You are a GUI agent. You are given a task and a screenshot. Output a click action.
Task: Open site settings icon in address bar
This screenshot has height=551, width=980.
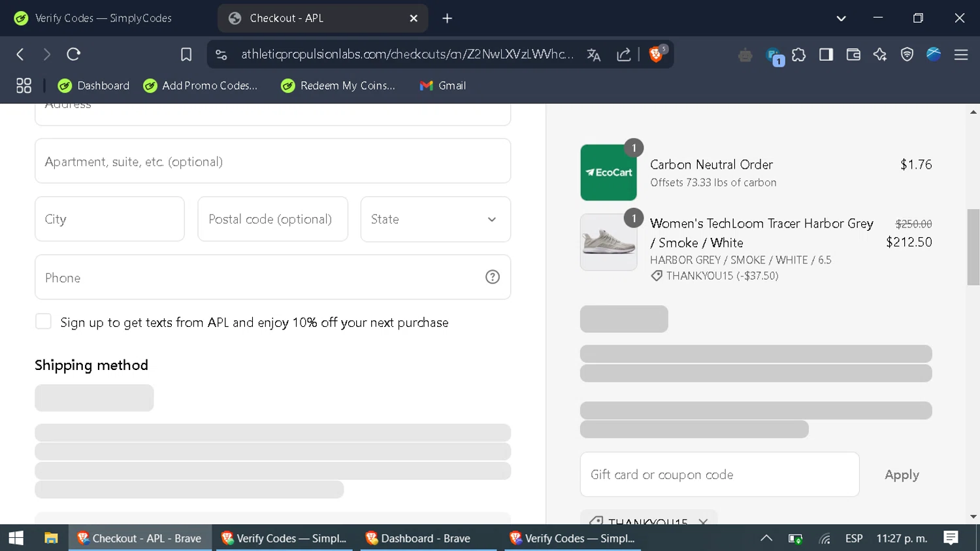[221, 54]
